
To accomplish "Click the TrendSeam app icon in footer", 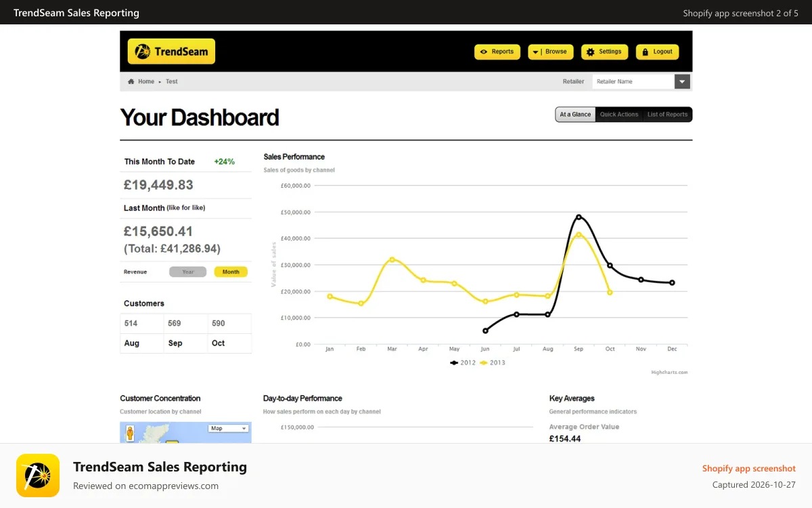I will (x=38, y=475).
